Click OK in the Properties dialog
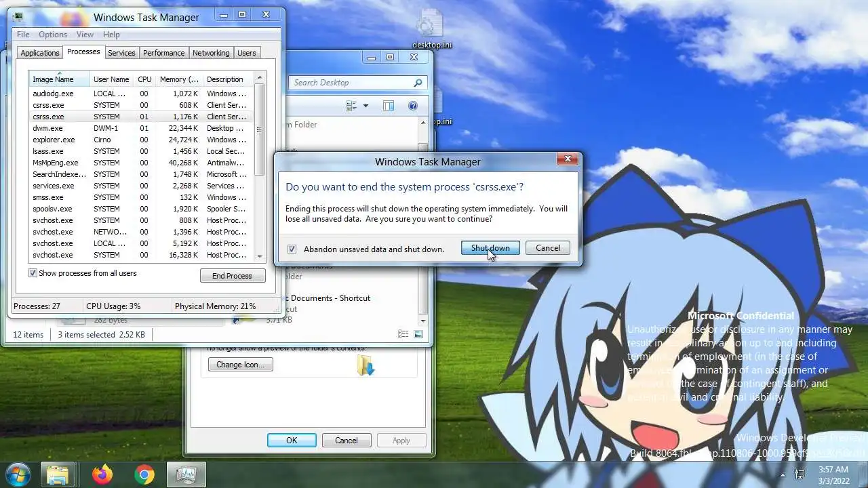868x488 pixels. click(292, 441)
